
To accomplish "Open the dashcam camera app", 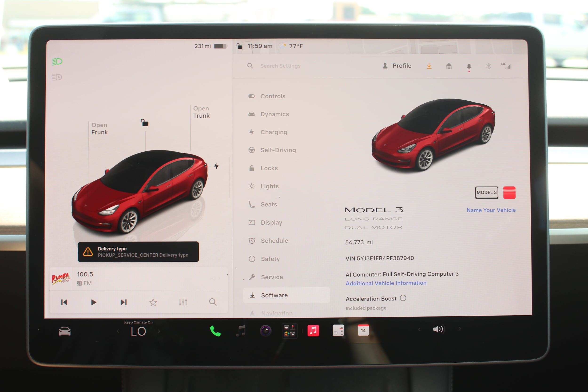I will 266,331.
